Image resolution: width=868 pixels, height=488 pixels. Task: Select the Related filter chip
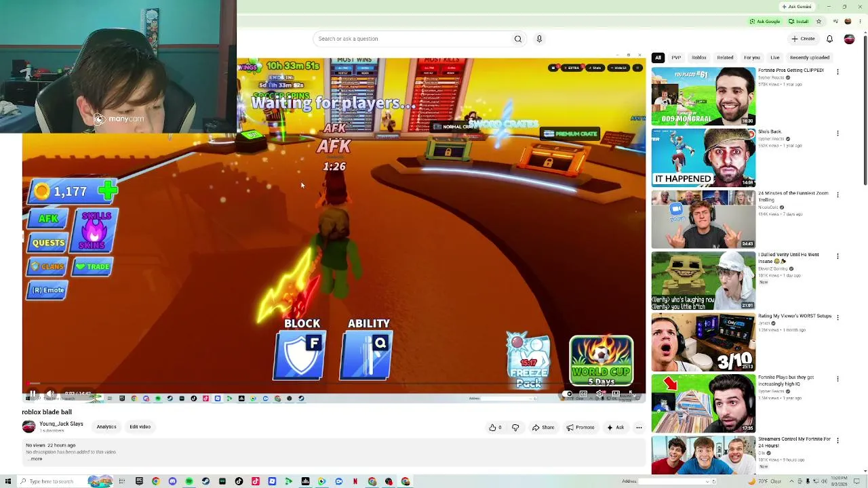(725, 58)
